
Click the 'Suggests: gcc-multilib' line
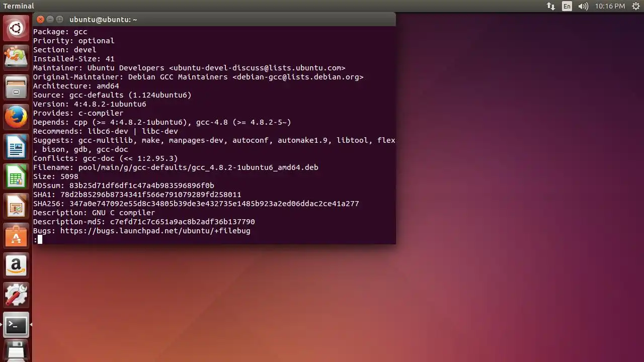[214, 140]
